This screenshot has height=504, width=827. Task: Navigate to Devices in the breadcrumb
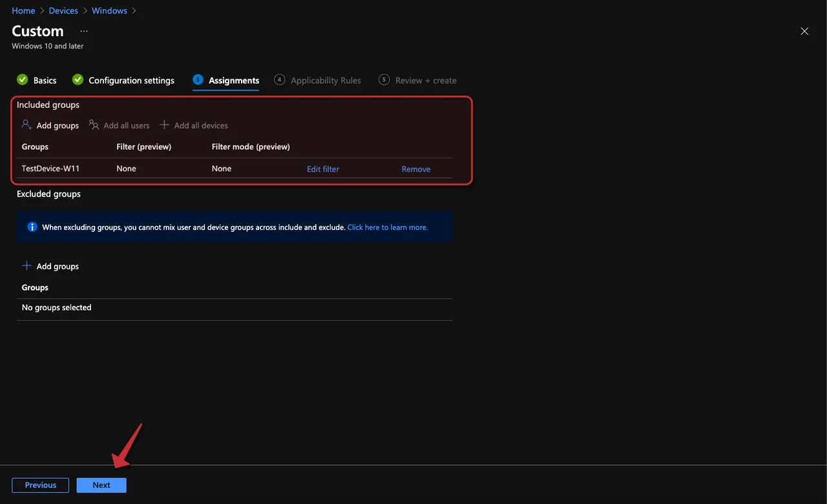(63, 11)
